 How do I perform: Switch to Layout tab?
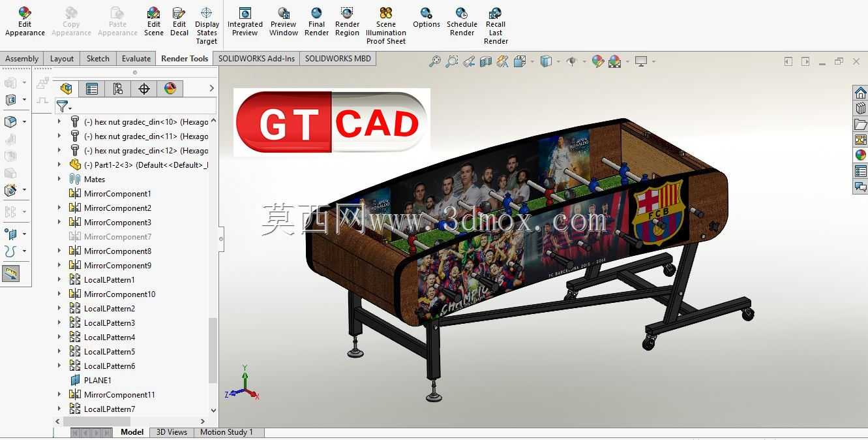click(62, 58)
